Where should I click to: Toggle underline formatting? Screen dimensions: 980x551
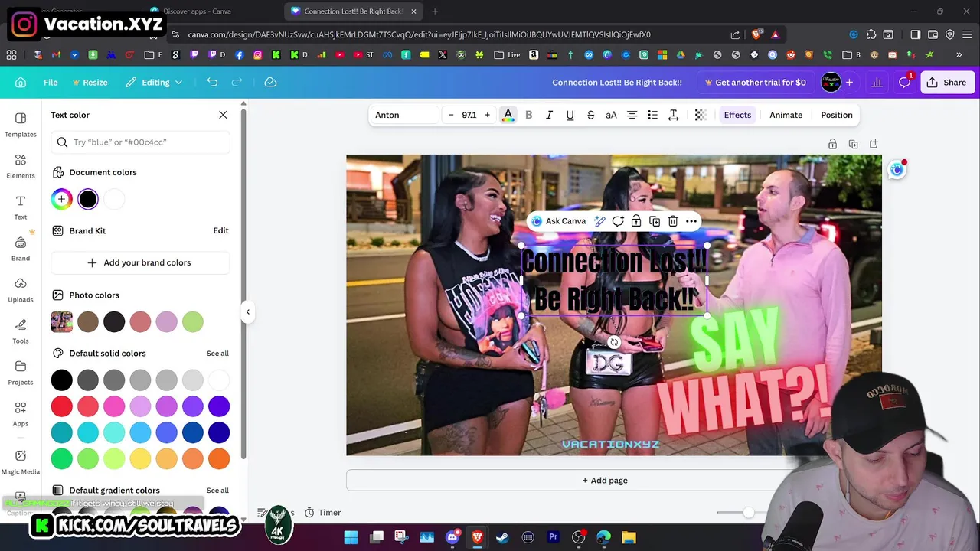570,115
